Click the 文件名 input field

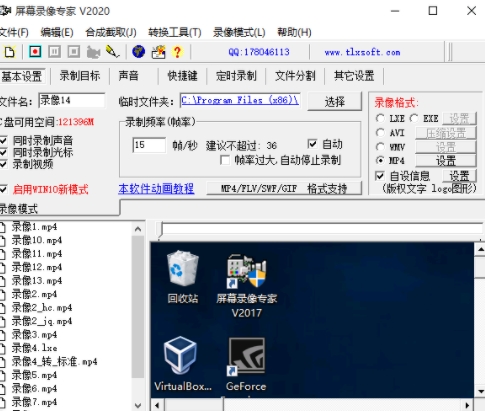click(x=72, y=100)
